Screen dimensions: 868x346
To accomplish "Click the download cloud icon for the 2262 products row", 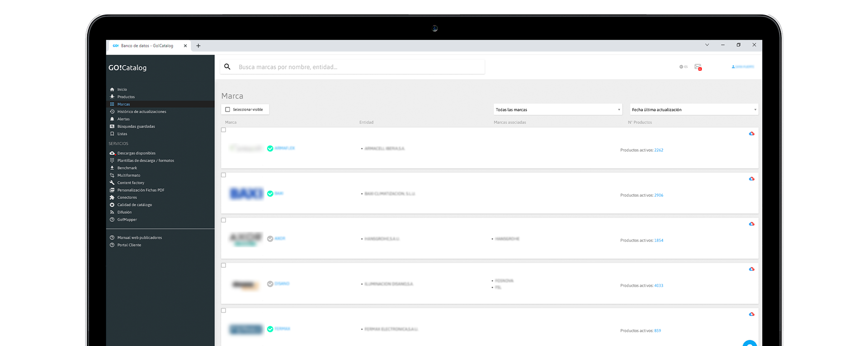I will click(751, 134).
